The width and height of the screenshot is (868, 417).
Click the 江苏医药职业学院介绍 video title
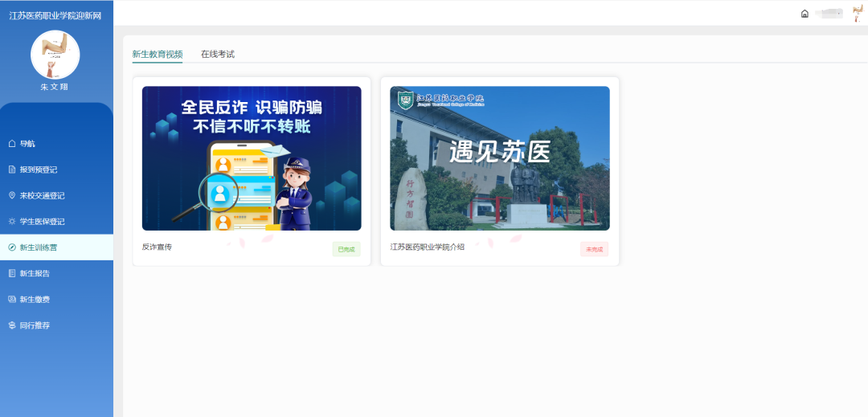pyautogui.click(x=427, y=247)
